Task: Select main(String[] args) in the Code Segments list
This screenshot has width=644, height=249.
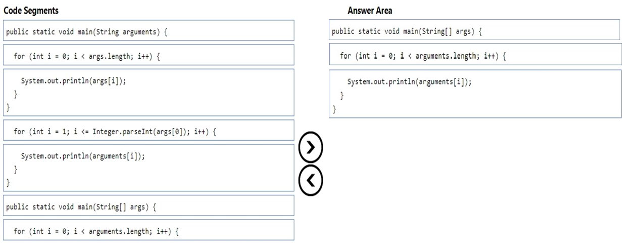Action: (x=148, y=206)
